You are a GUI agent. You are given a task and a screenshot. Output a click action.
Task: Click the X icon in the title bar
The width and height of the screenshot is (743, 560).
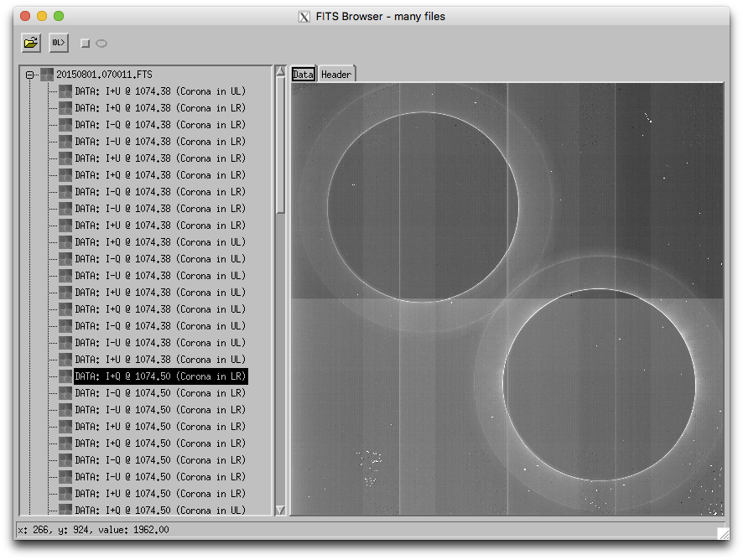(x=303, y=16)
